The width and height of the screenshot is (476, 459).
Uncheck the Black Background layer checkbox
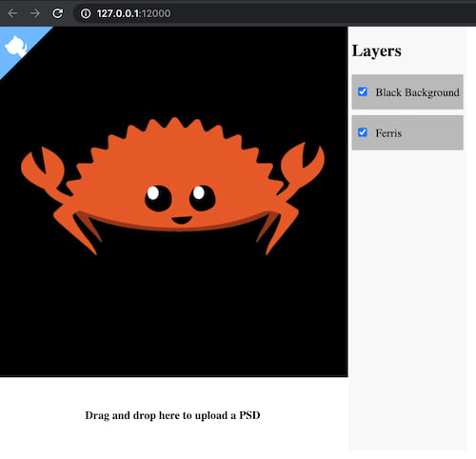(x=363, y=91)
